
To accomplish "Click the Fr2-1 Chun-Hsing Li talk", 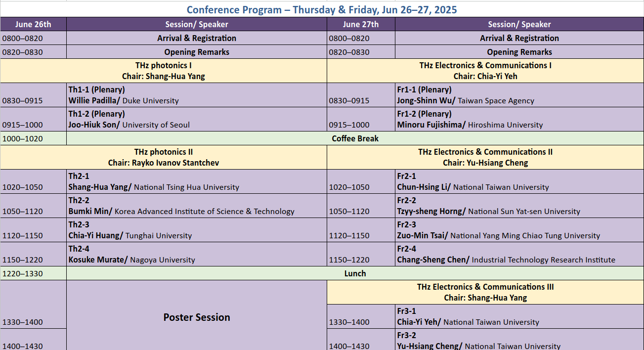I will 519,181.
